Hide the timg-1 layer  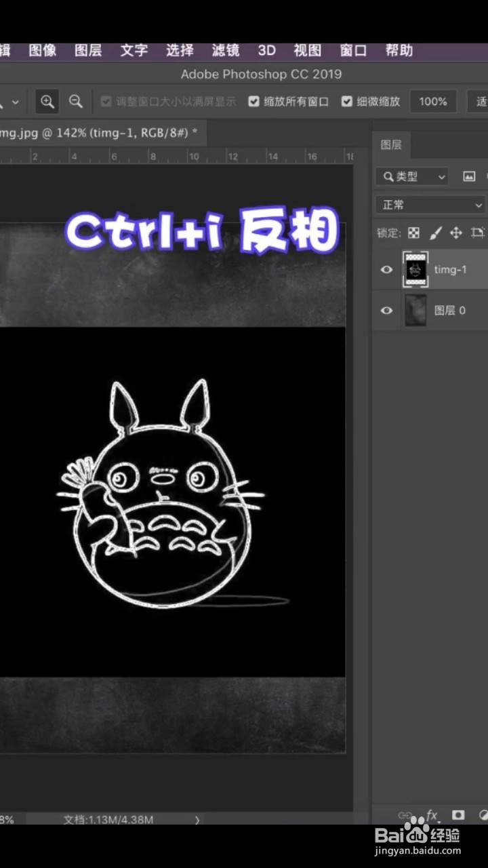386,269
